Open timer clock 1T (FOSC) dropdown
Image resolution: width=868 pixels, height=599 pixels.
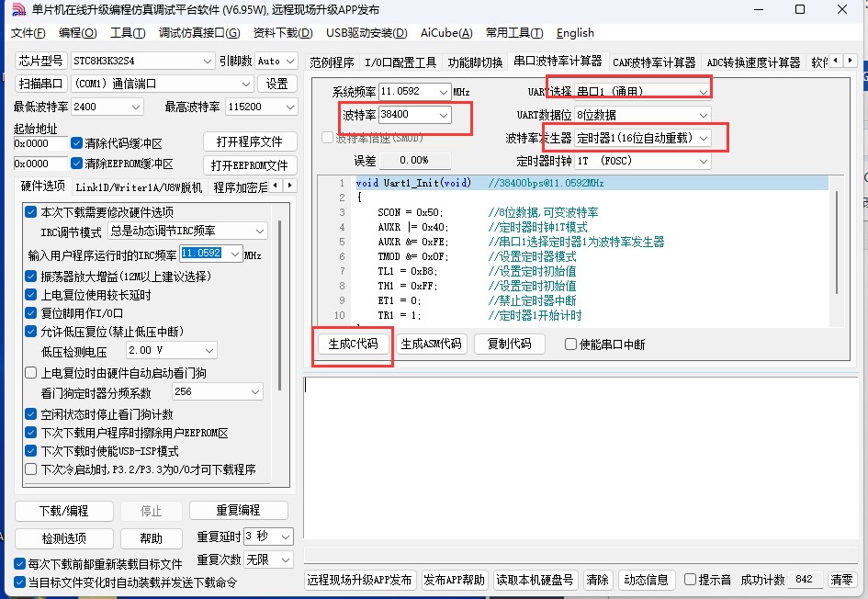(x=642, y=161)
